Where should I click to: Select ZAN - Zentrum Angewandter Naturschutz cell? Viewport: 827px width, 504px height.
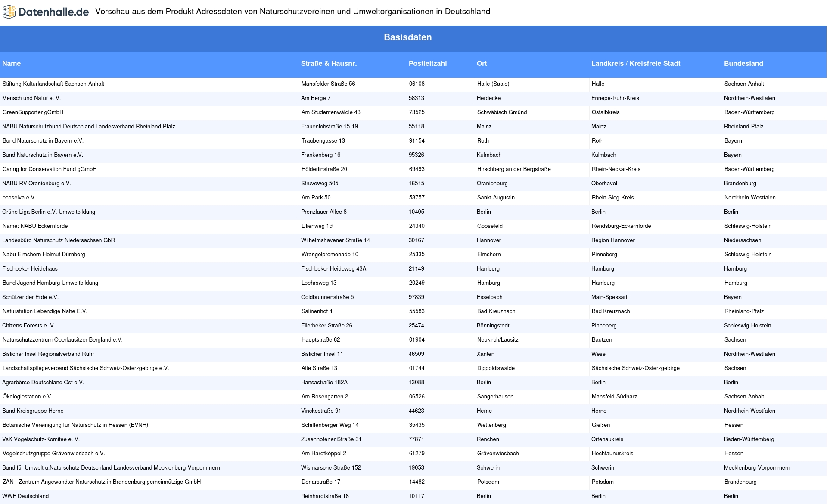tap(102, 482)
